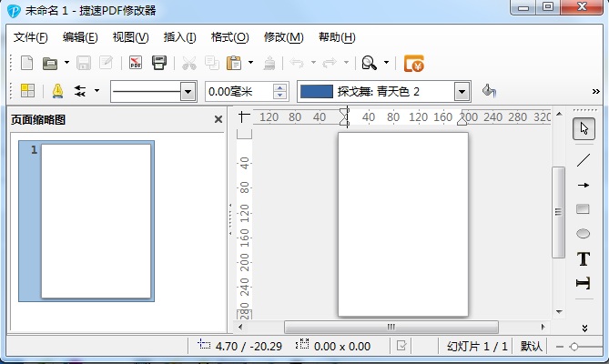Viewport: 609px width, 364px height.
Task: Select the Rectangle drawing tool
Action: pos(584,209)
